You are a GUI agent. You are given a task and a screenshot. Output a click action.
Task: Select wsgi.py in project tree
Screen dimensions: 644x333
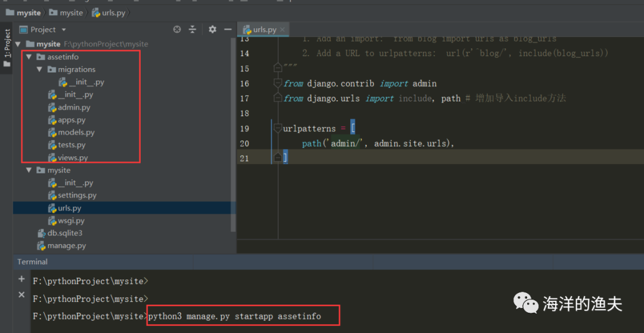67,221
